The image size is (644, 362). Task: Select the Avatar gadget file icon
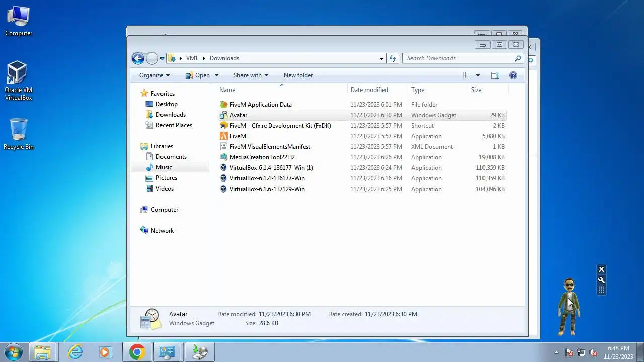tap(224, 115)
